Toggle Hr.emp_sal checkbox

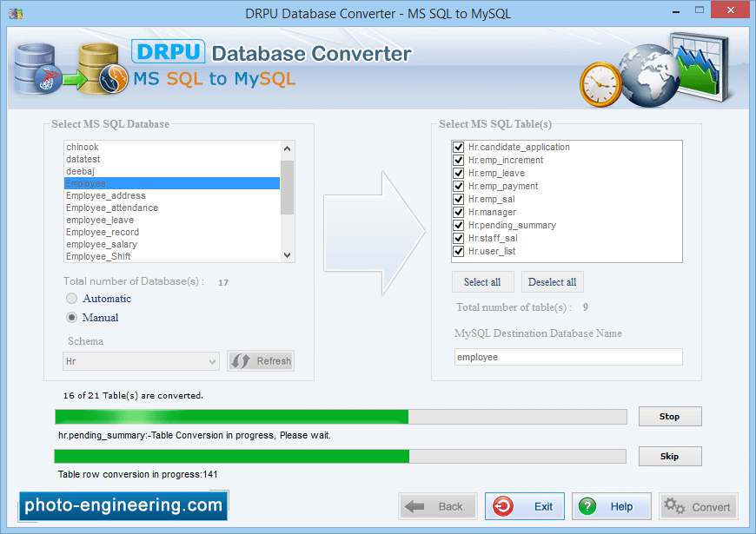(459, 199)
